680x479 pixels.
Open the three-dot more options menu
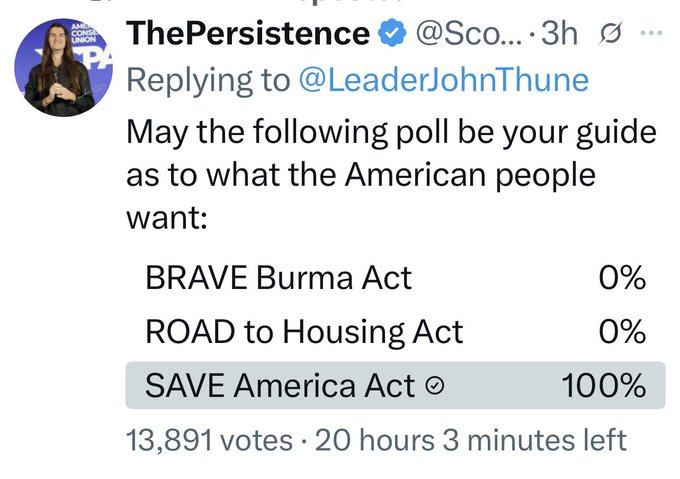[650, 34]
